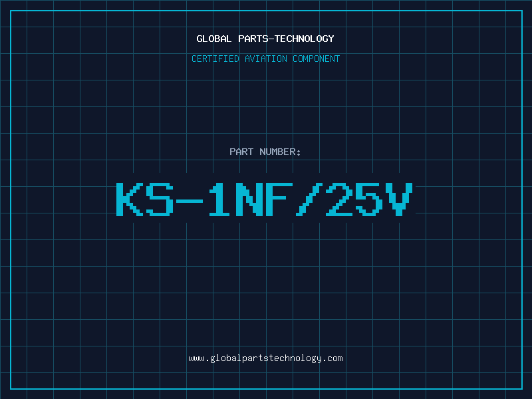Open the www.globalpartstechnology.com link
The width and height of the screenshot is (532, 399).
265,358
